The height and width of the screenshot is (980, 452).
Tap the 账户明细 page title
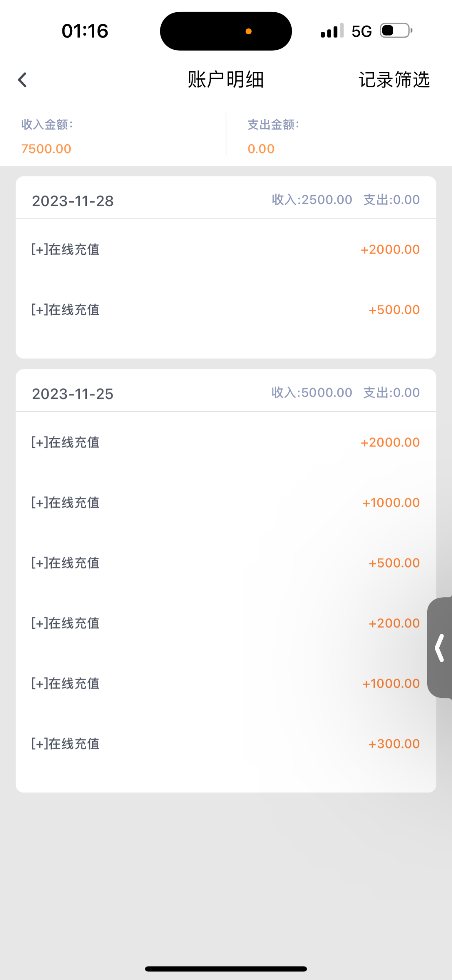pos(226,80)
